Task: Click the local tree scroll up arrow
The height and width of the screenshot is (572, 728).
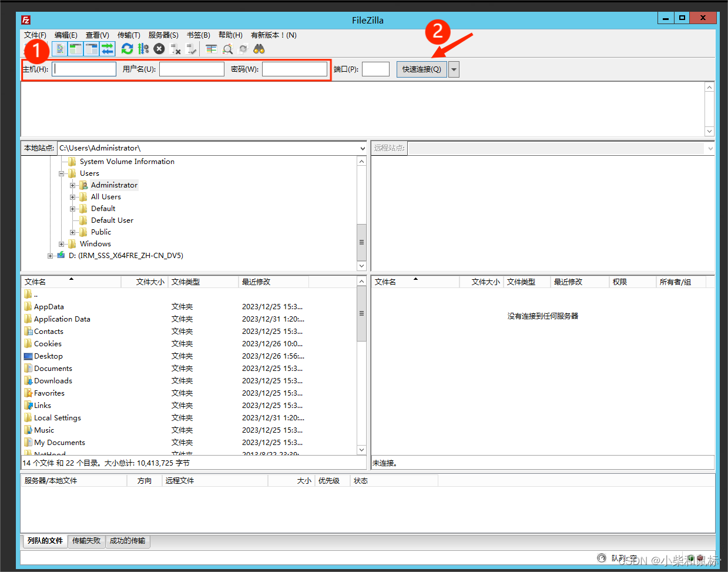Action: [361, 161]
